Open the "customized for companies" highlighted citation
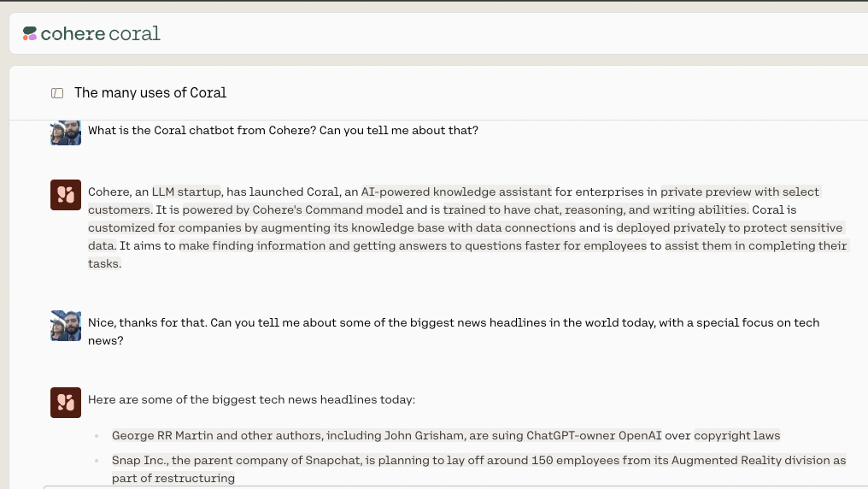The width and height of the screenshot is (868, 489). [331, 227]
